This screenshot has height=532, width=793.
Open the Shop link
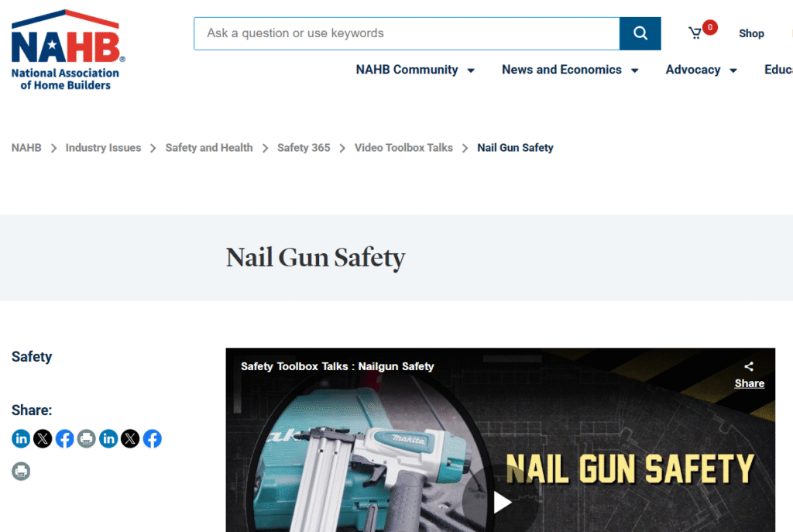[751, 33]
